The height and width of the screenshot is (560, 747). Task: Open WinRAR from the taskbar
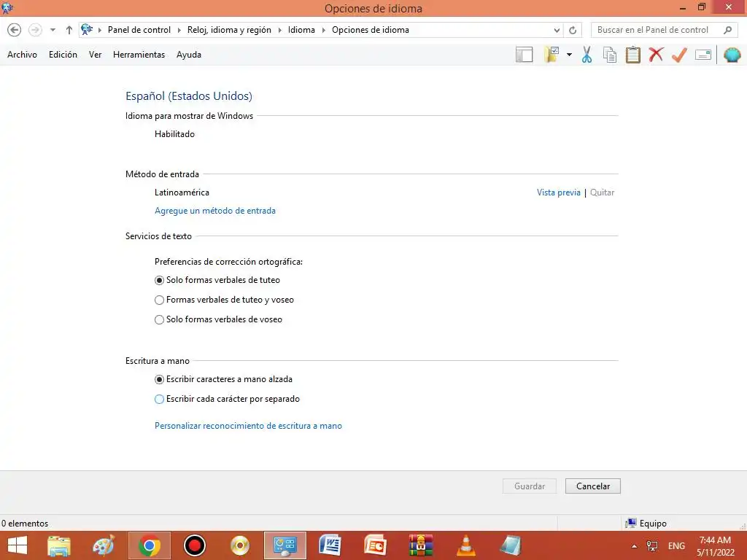point(421,545)
